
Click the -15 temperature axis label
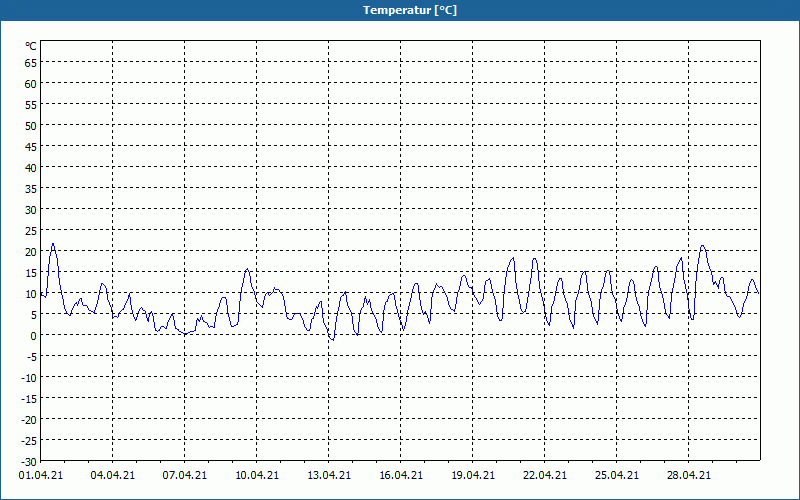(29, 399)
